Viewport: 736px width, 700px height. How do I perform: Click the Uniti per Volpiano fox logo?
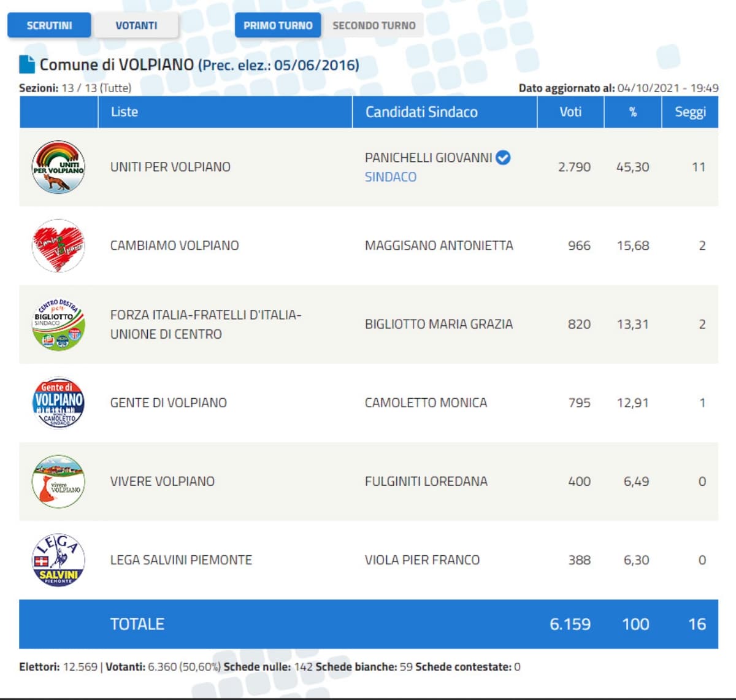58,167
